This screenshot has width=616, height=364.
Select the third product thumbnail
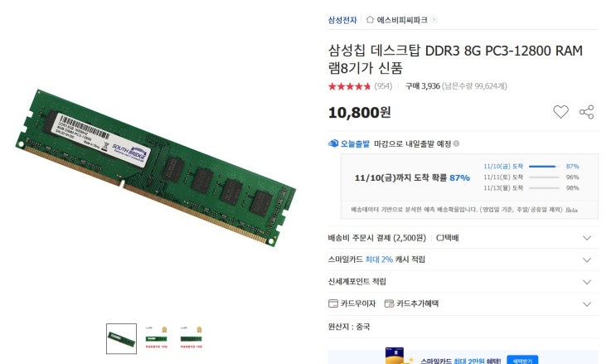coord(191,337)
